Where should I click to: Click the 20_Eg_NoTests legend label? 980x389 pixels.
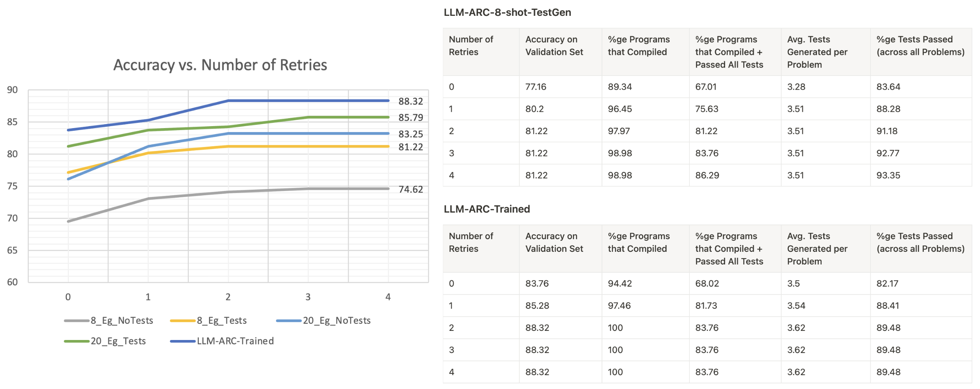336,321
